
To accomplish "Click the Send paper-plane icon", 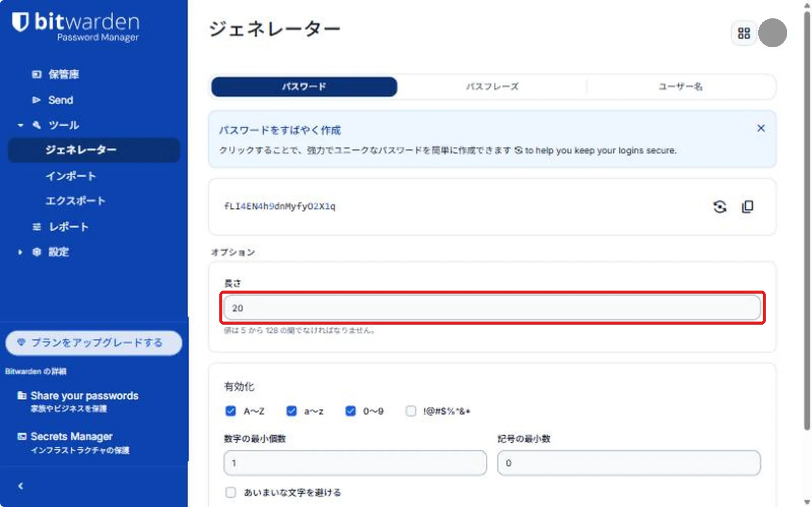I will [37, 100].
